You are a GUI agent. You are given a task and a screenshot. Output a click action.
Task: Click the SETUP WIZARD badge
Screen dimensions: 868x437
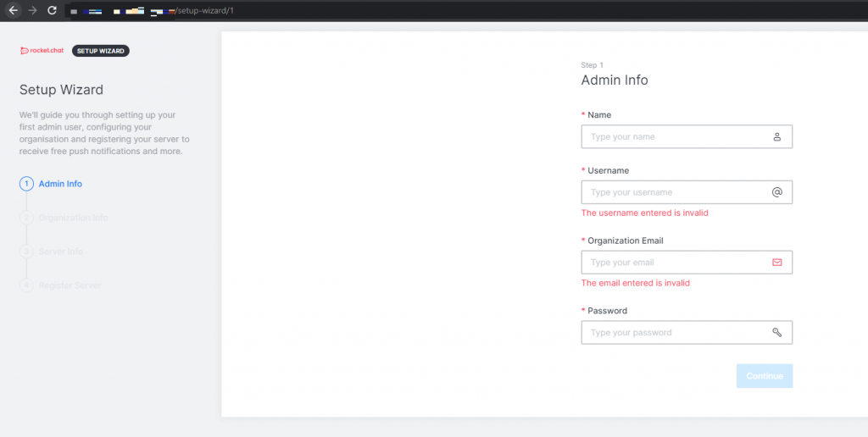[101, 51]
